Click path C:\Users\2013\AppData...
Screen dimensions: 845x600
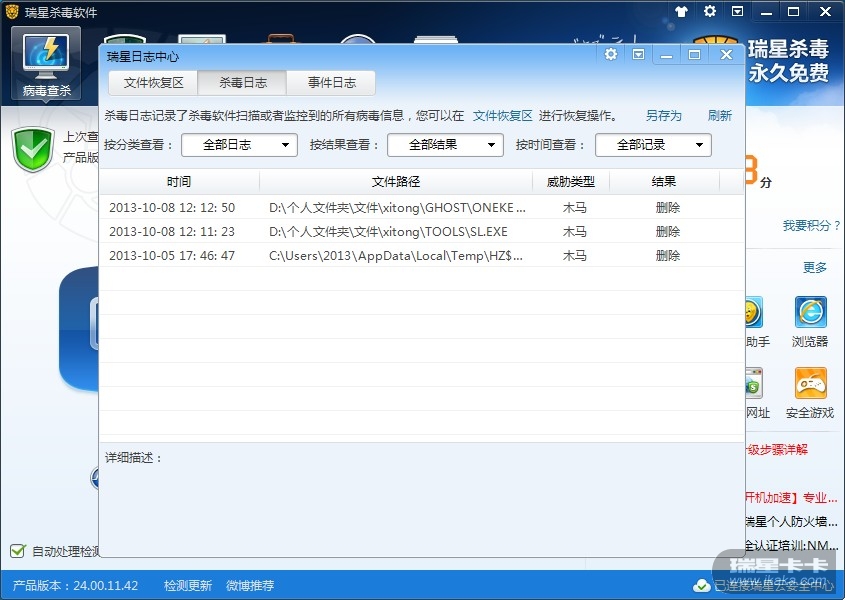396,256
